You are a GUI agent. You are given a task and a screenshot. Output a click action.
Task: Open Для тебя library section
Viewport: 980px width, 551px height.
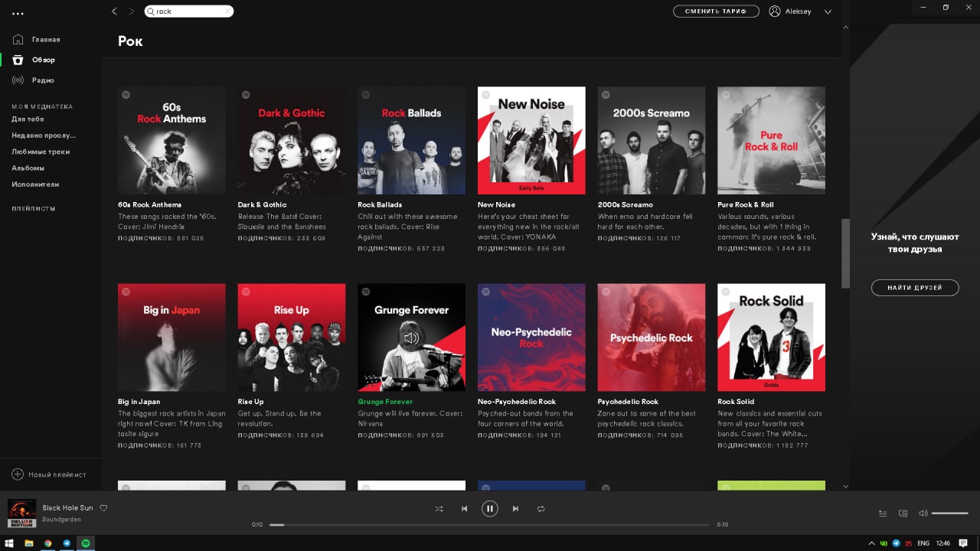(x=28, y=119)
